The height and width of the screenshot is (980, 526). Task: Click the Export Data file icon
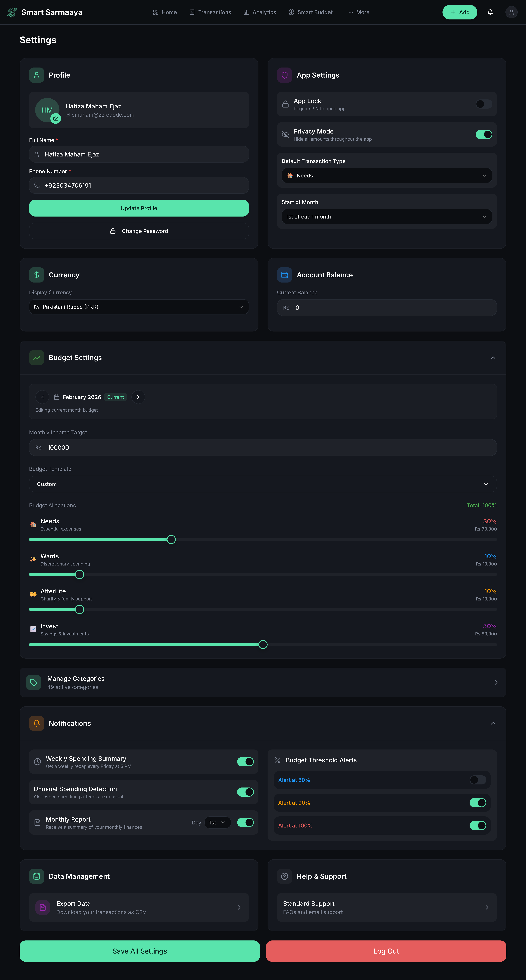click(43, 907)
